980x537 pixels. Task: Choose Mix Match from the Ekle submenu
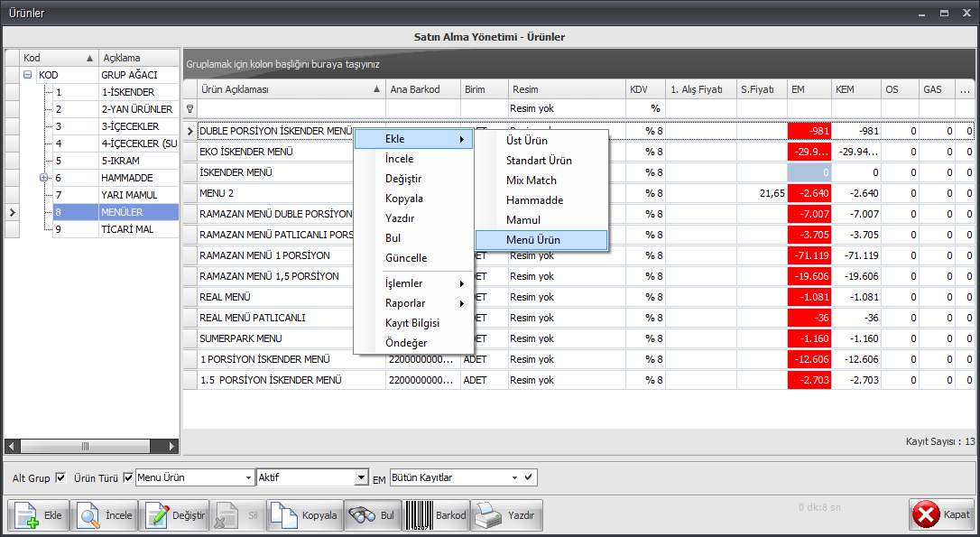coord(541,181)
